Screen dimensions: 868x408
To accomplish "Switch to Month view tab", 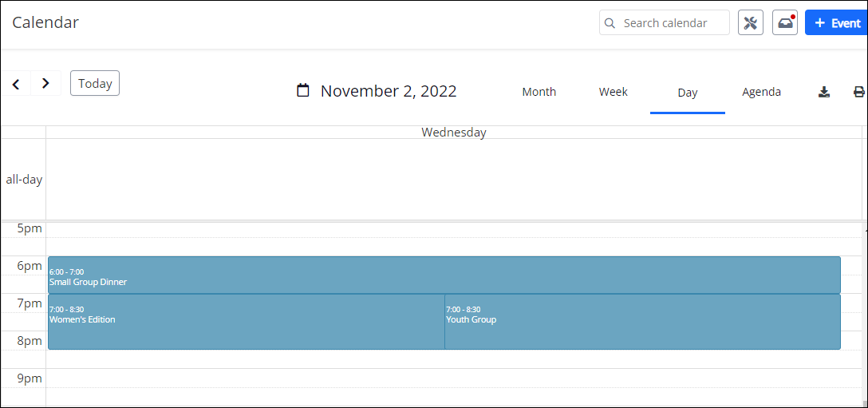I will point(539,92).
